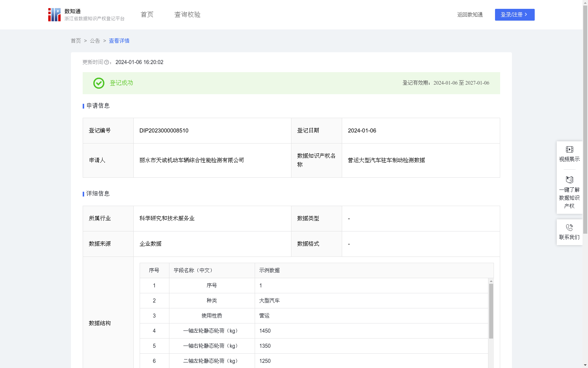Click the sample value 1450

(x=265, y=331)
